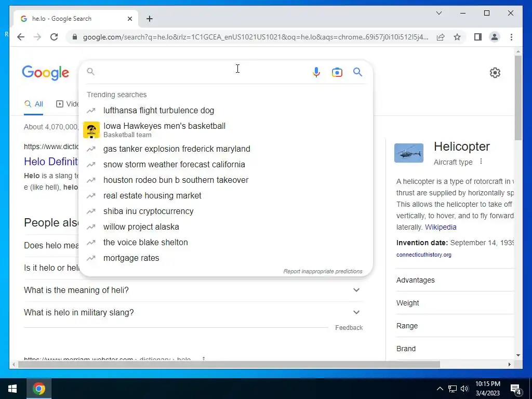Choose mortgage rates suggestion
The height and width of the screenshot is (399, 532).
[225, 258]
